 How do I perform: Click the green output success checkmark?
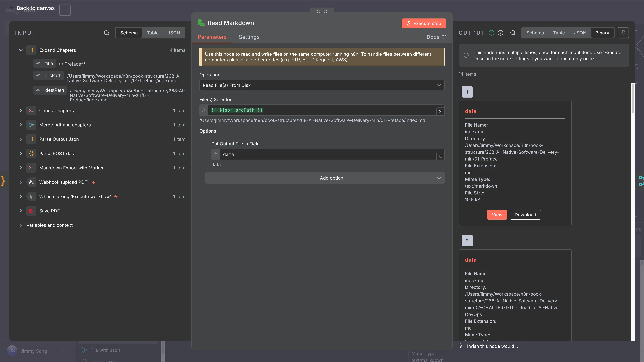491,33
